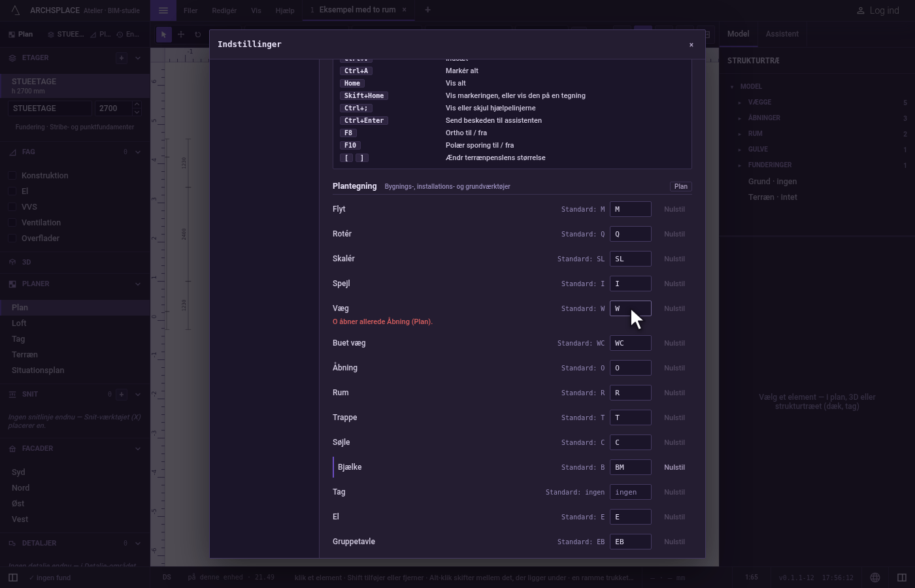Select the Loft plan
Image resolution: width=915 pixels, height=588 pixels.
pos(75,323)
